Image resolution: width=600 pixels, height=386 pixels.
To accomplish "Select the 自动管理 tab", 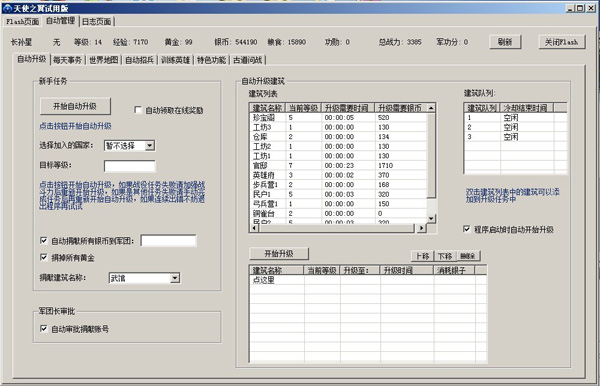I will [60, 21].
